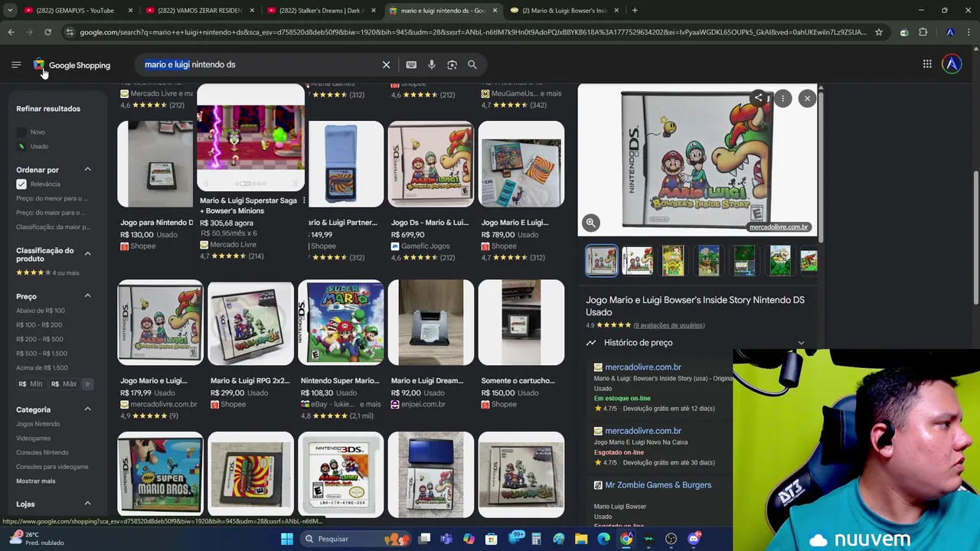Switch to Mario & Luigi: Bowser's Inside tab
The image size is (980, 551).
[x=564, y=11]
